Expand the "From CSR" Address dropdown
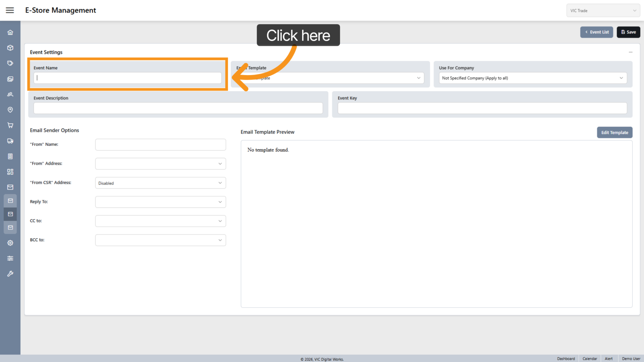The image size is (644, 362). [x=160, y=183]
